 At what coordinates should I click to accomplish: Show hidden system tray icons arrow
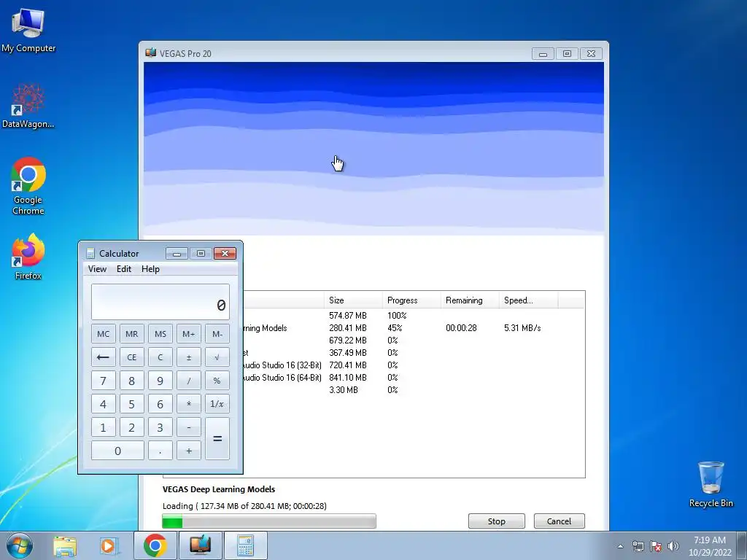click(x=620, y=546)
